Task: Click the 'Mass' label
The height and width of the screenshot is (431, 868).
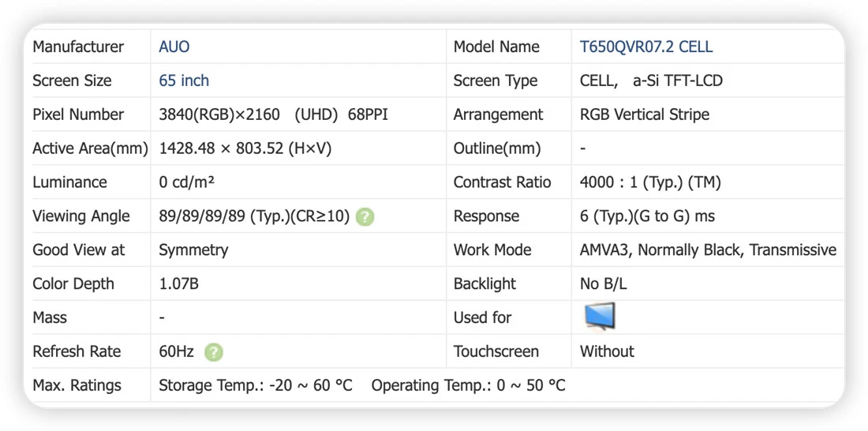Action: click(x=50, y=317)
